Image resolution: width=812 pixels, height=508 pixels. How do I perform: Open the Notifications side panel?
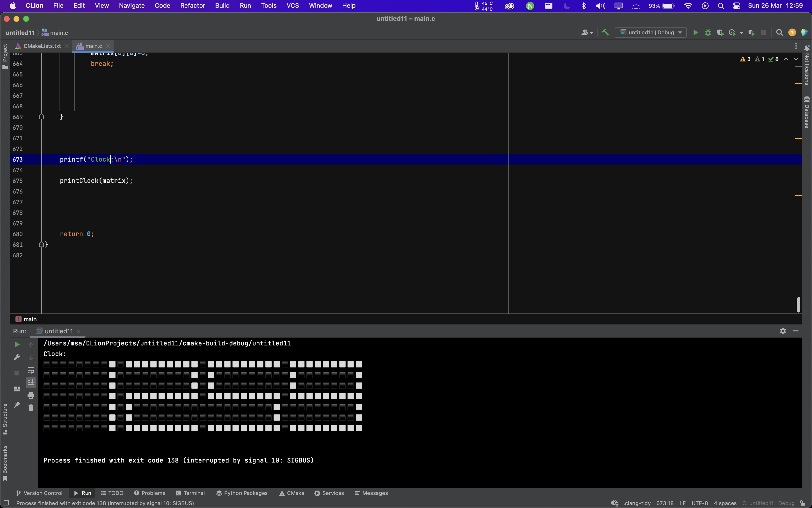point(807,65)
